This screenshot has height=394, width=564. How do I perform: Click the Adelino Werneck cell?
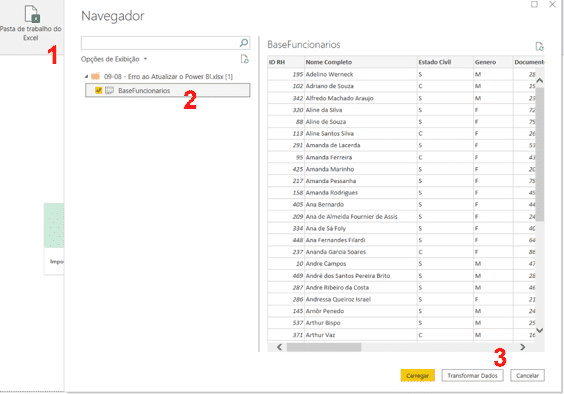click(x=361, y=74)
